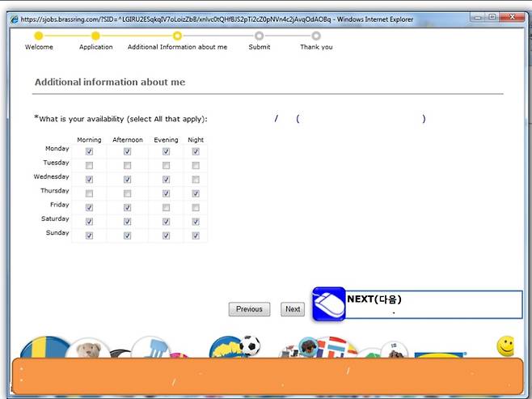The image size is (532, 399).
Task: Uncheck Wednesday Evening availability
Action: (x=166, y=180)
